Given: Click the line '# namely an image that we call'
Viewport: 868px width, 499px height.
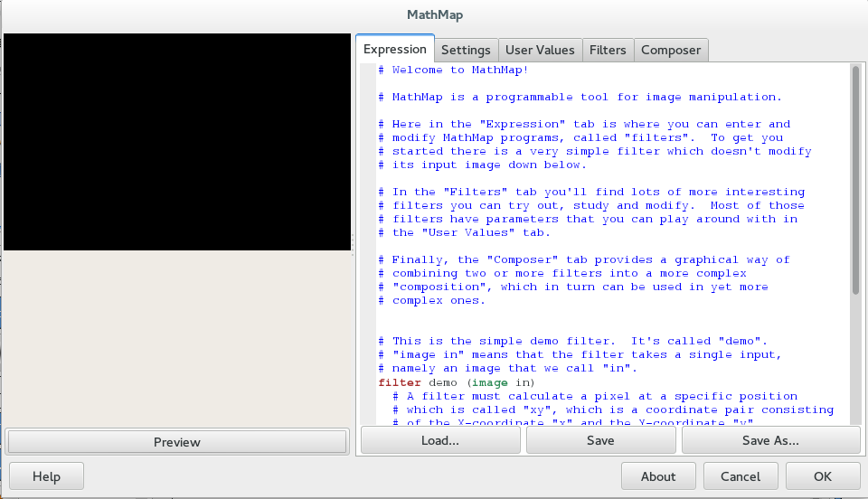Looking at the screenshot, I should click(508, 368).
